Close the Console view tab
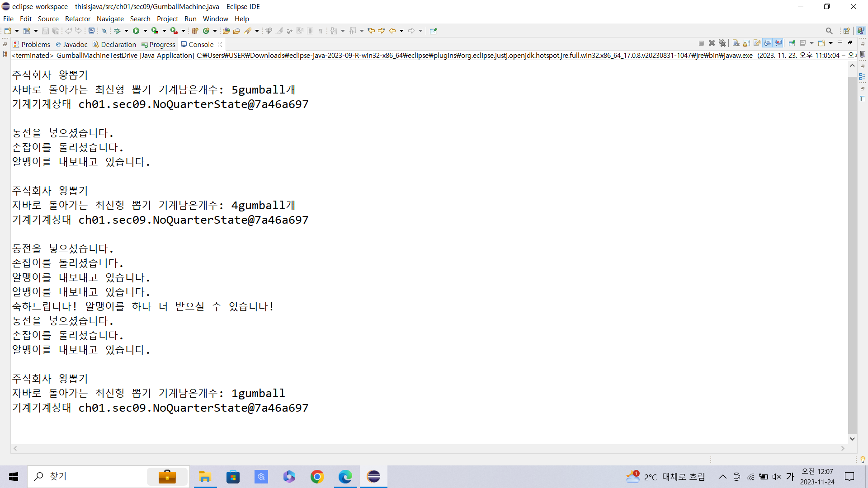 click(x=220, y=44)
